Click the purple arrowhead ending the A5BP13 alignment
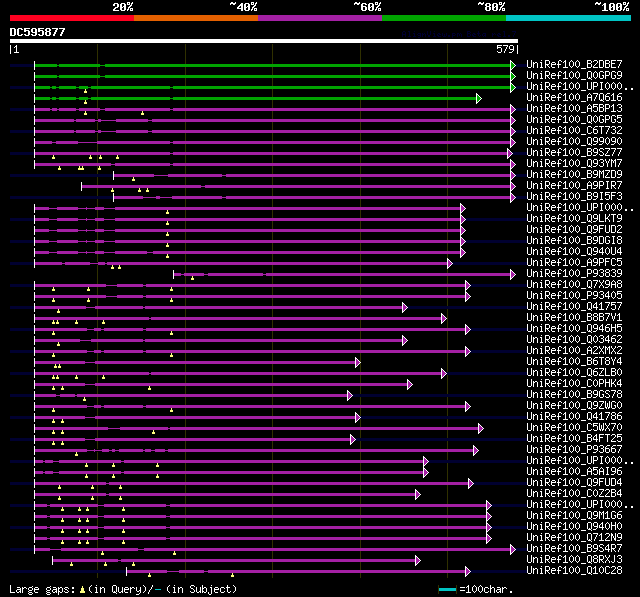This screenshot has width=640, height=597. click(x=513, y=109)
